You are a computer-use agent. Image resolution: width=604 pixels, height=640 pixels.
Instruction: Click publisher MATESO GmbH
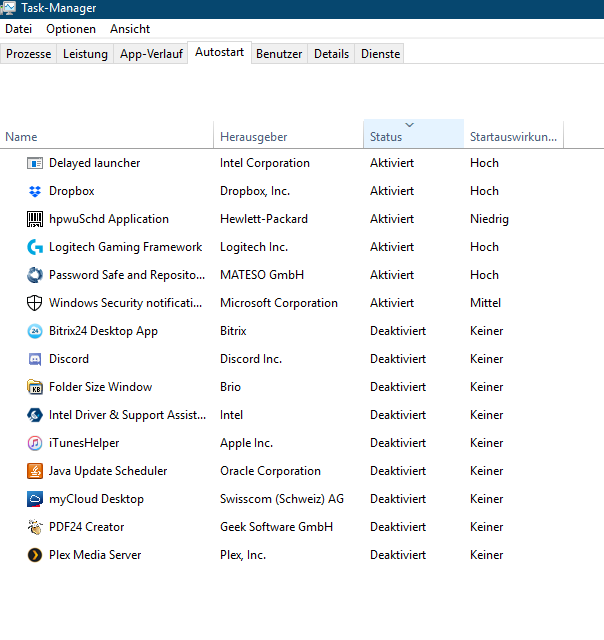[x=262, y=275]
